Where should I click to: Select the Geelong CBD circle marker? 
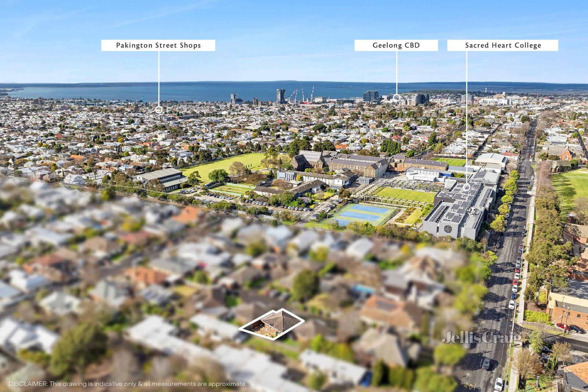click(x=397, y=98)
